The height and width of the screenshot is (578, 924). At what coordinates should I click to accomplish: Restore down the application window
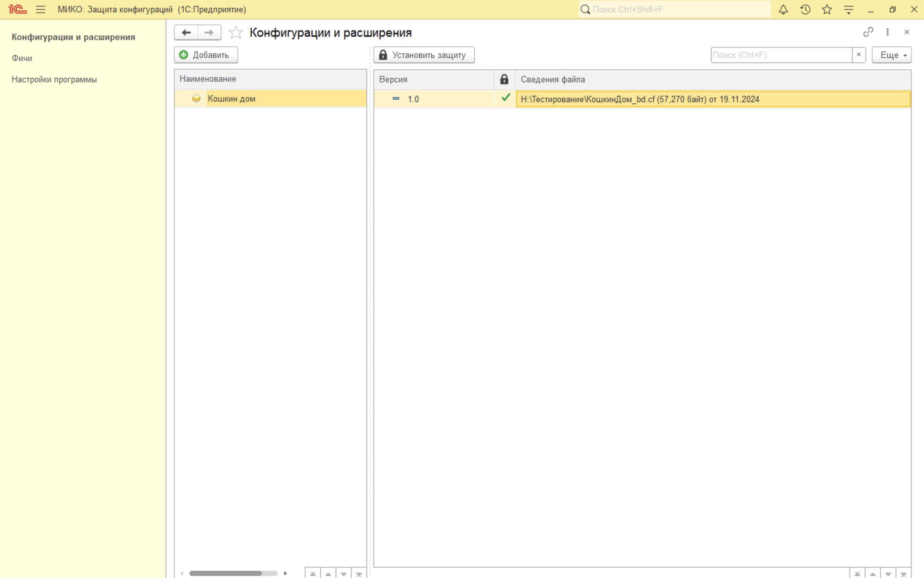click(x=892, y=9)
